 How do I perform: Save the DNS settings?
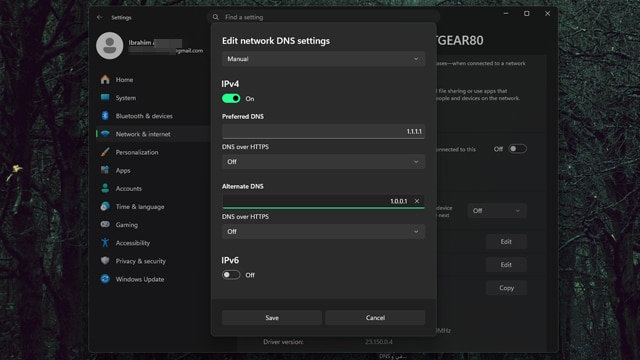coord(272,318)
